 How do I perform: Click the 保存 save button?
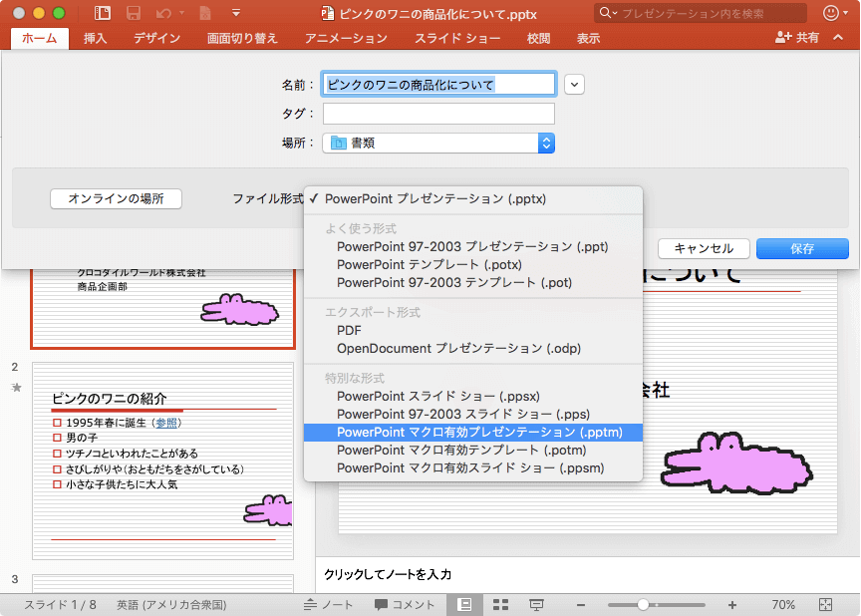point(802,249)
